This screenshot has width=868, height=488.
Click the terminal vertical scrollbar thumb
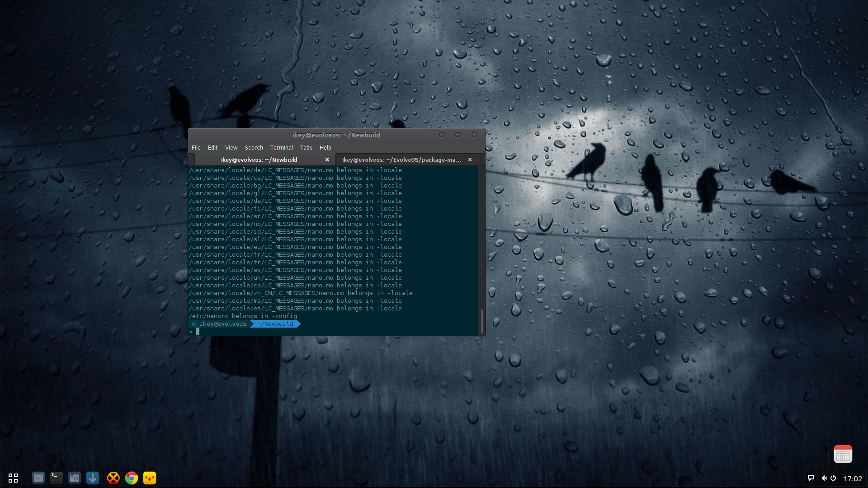tap(482, 322)
